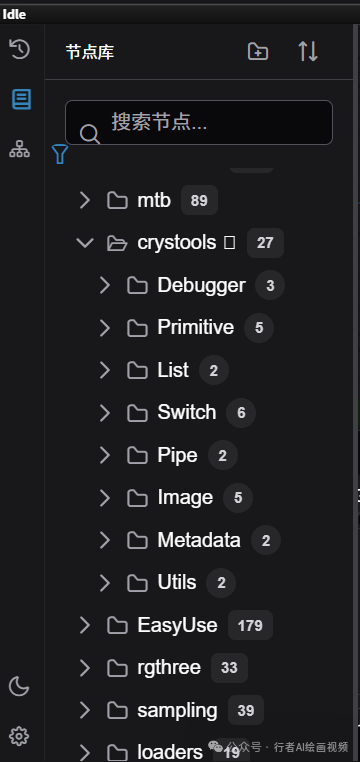360x762 pixels.
Task: Focus the search nodes input field
Action: coord(199,122)
